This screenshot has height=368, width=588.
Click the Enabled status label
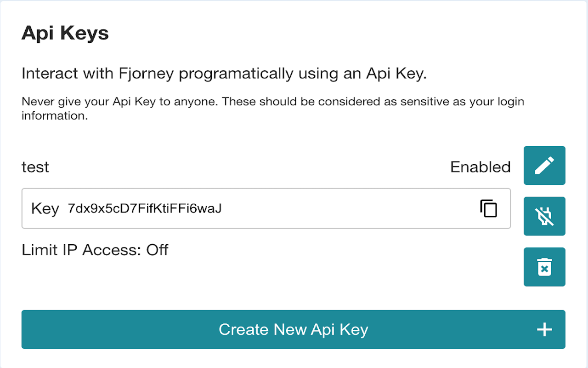pos(481,167)
